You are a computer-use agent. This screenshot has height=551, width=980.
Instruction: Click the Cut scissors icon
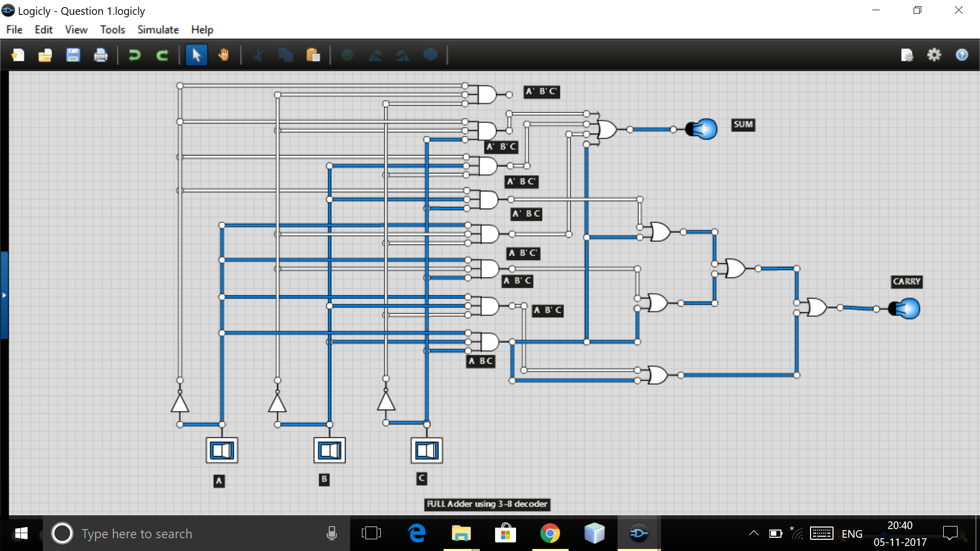coord(258,55)
